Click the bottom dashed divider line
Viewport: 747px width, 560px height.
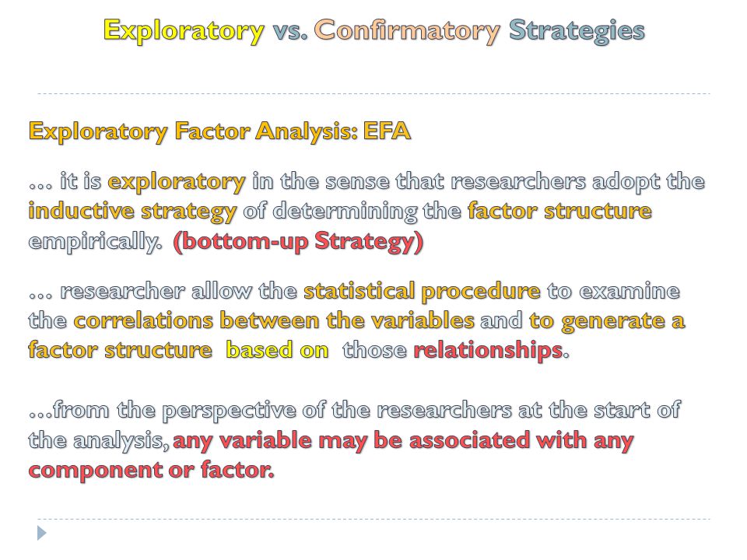tap(373, 519)
